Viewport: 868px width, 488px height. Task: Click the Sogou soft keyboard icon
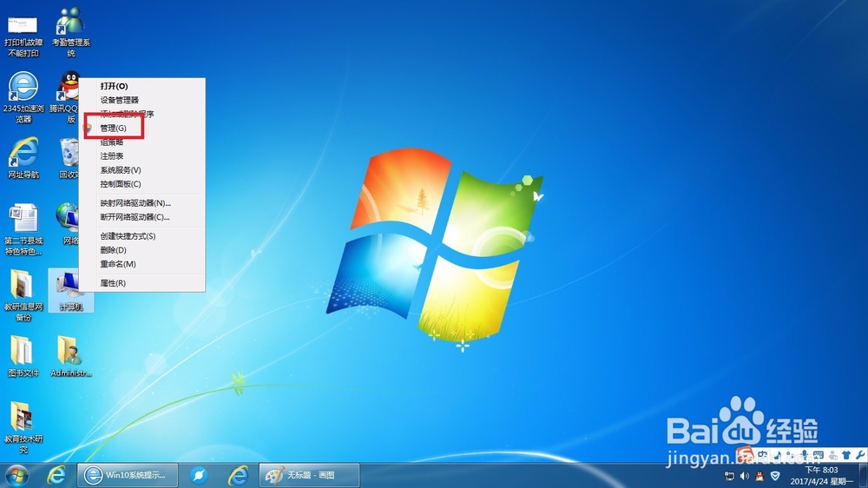pos(819,455)
